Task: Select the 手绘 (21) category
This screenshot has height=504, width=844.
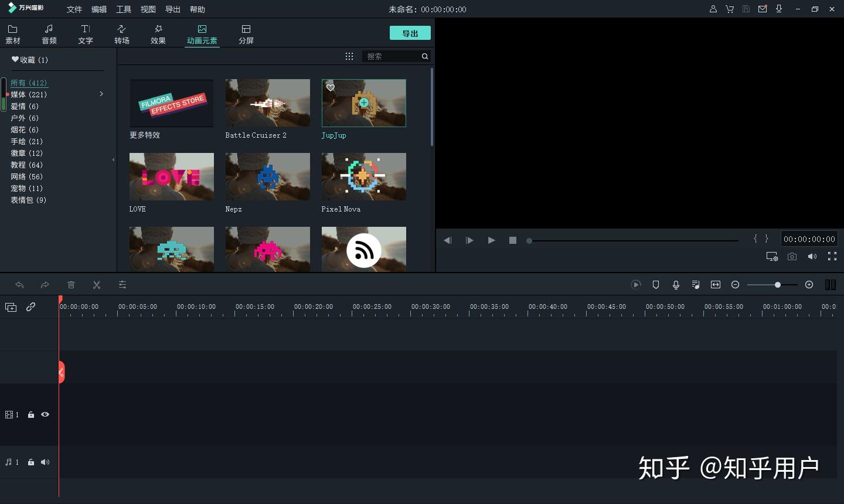Action: 26,141
